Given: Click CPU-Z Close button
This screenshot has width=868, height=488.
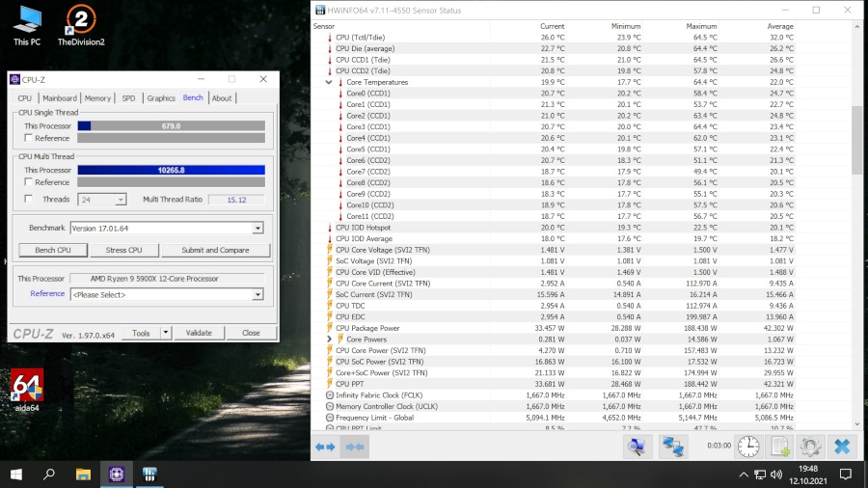Looking at the screenshot, I should tap(251, 333).
